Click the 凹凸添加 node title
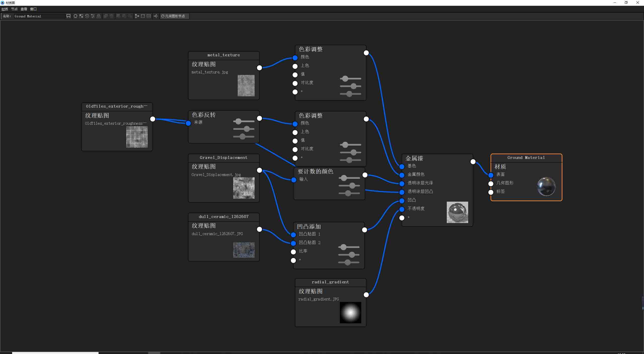This screenshot has height=354, width=644. [309, 227]
